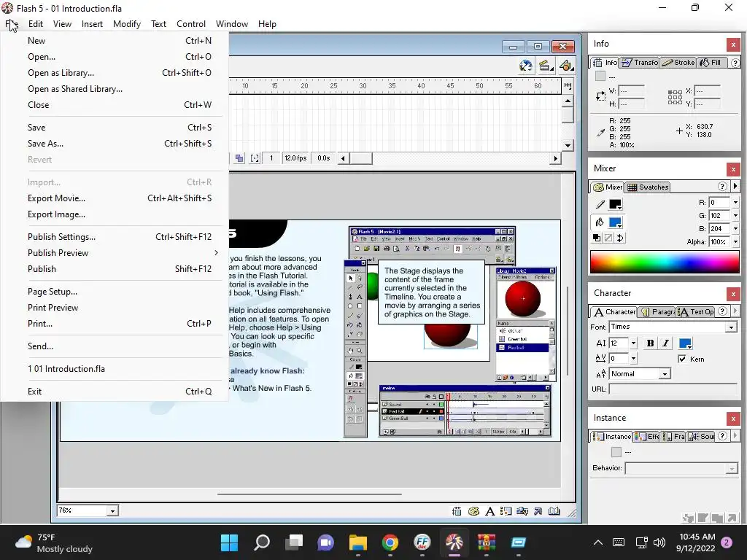The image size is (747, 560).
Task: Open Info panel help question mark
Action: coord(735,63)
